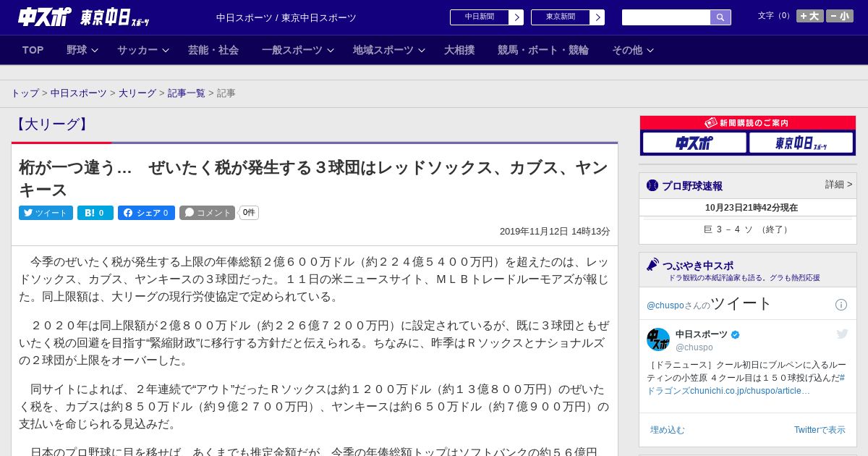
Task: Open the 競馬・ボート・競輪 menu item
Action: coord(543,50)
